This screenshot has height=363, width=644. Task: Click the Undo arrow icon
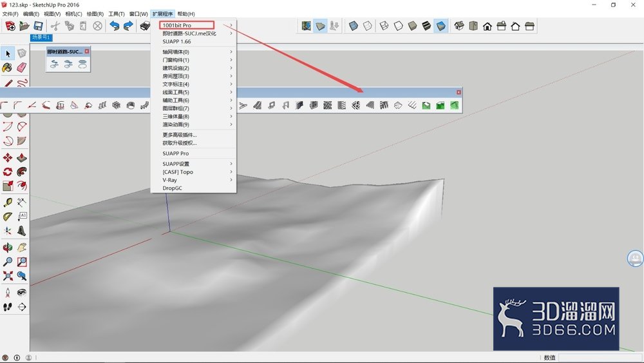point(114,26)
